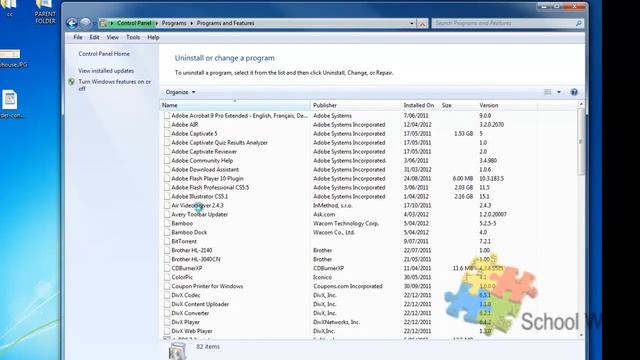Open the view options dropdown arrow
This screenshot has height=360, width=640.
pyautogui.click(x=559, y=92)
